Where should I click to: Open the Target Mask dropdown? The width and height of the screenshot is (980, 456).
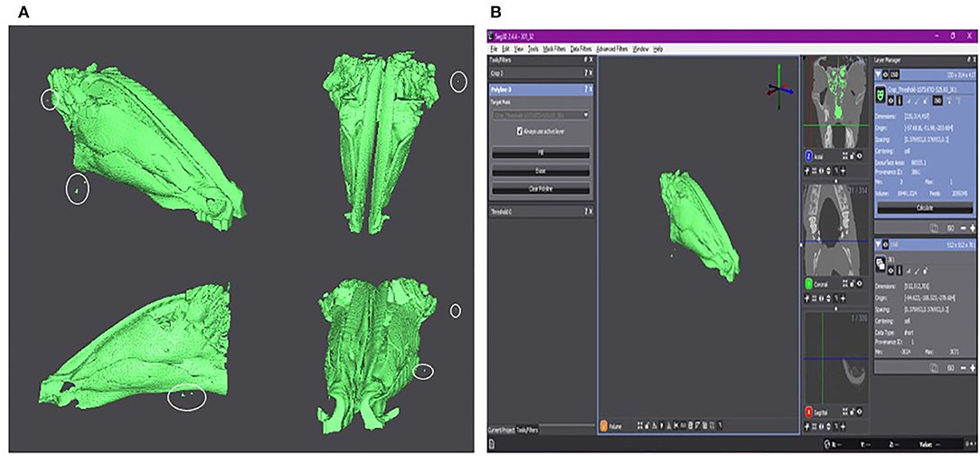tap(541, 115)
